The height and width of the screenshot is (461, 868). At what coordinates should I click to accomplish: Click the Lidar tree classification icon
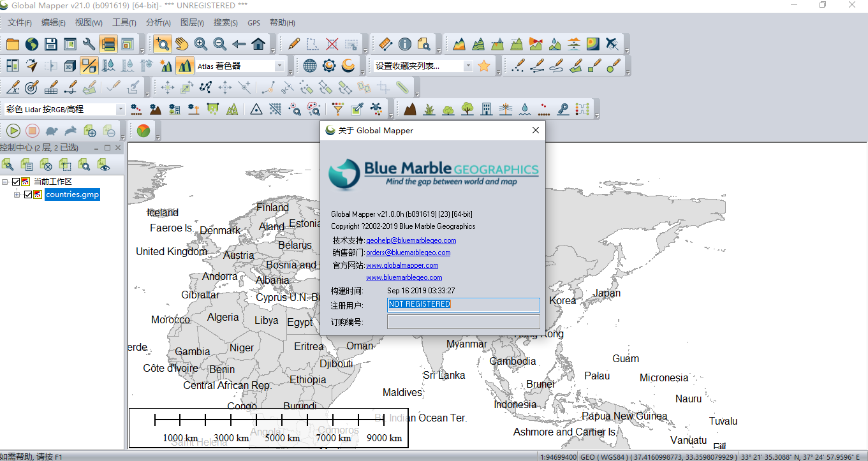click(467, 109)
